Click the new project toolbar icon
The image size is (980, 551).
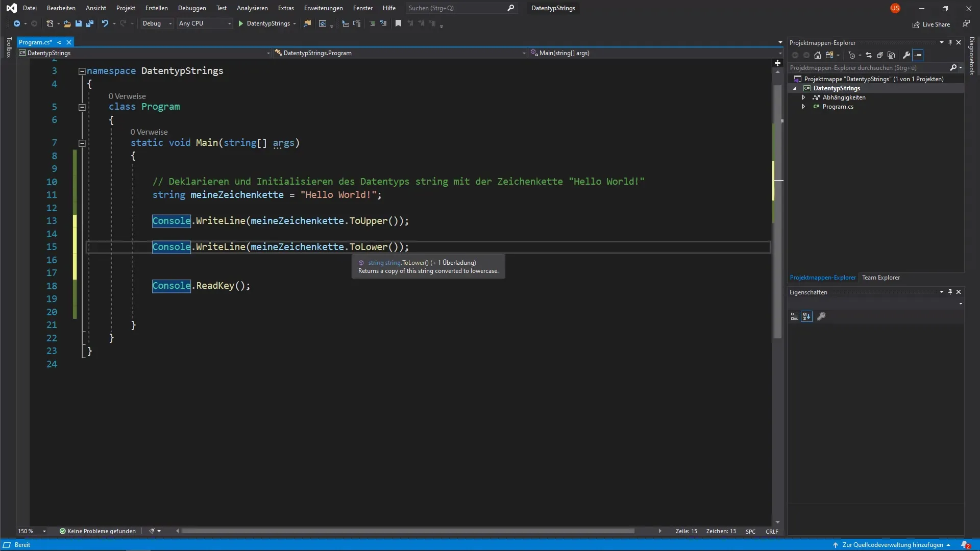tap(50, 23)
